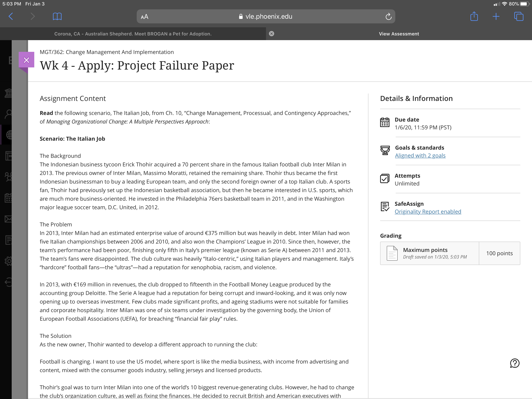Reload the vle.phoenix.edu page
The width and height of the screenshot is (532, 399).
point(388,17)
